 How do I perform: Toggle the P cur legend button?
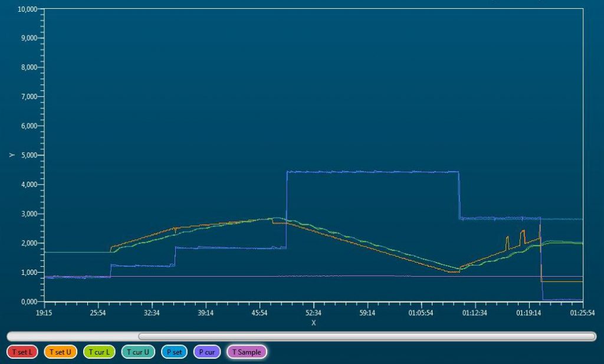click(208, 352)
